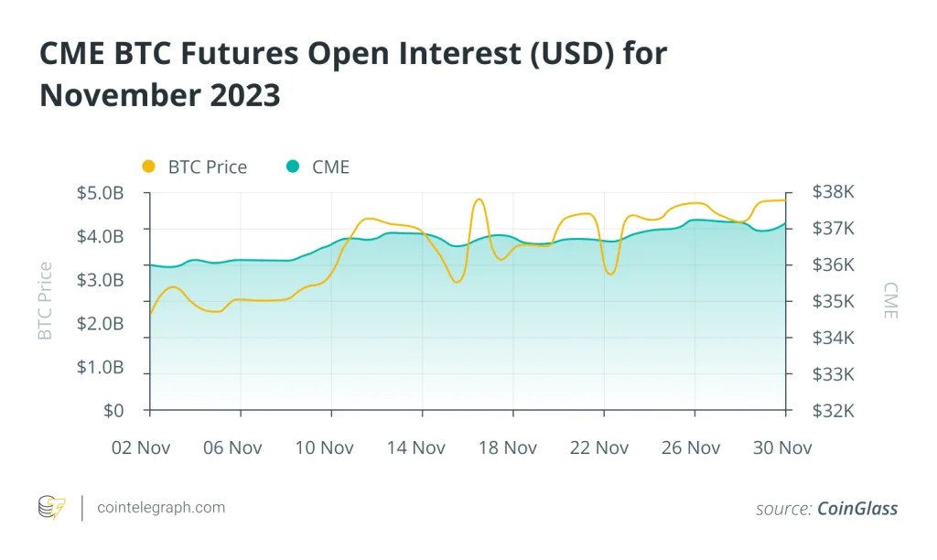The width and height of the screenshot is (937, 560).
Task: Select the 10 Nov date label
Action: point(324,447)
